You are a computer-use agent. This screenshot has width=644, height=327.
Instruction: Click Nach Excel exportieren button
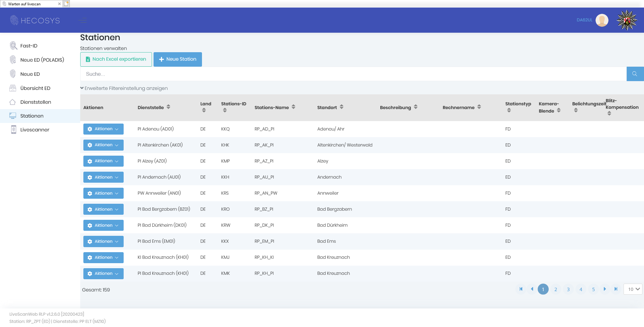pyautogui.click(x=116, y=59)
